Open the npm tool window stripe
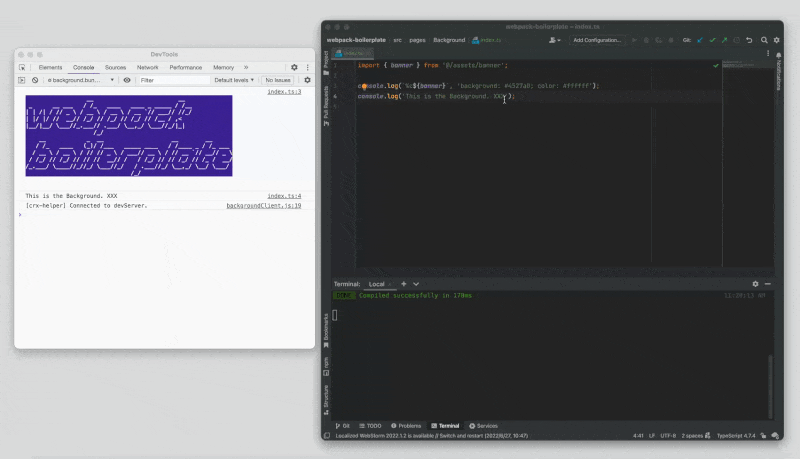This screenshot has height=459, width=800. point(326,367)
